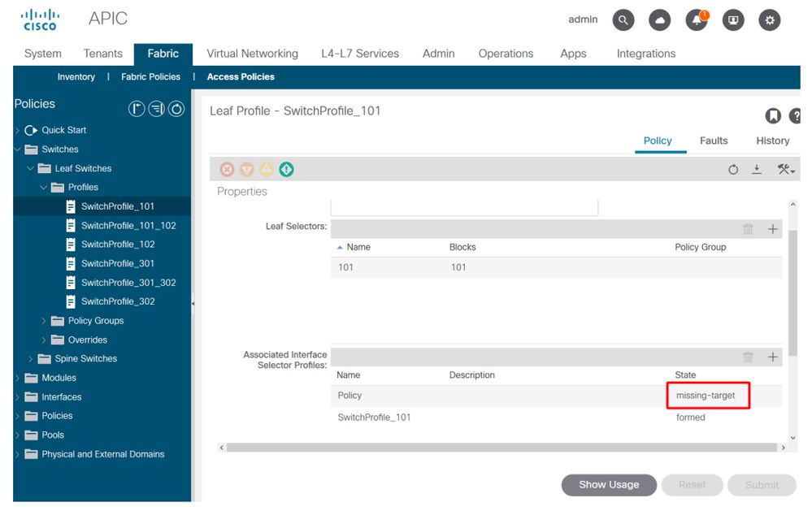
Task: Open the Operations menu tab
Action: click(x=506, y=54)
